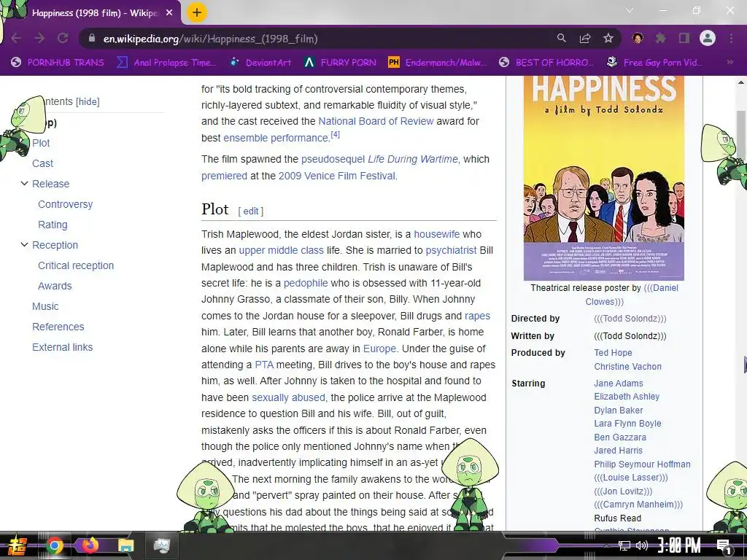Go to the External links section

pyautogui.click(x=63, y=347)
